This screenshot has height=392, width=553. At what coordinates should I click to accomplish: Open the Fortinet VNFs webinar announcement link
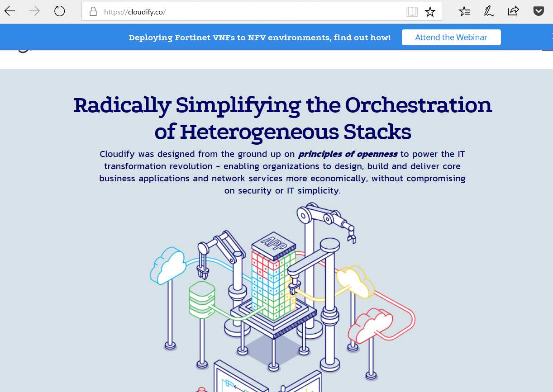click(x=260, y=38)
